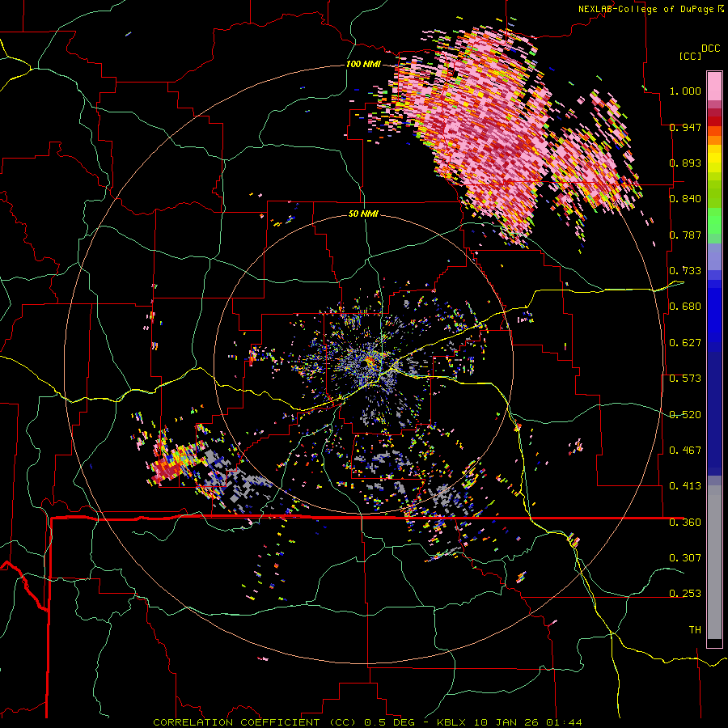Click the 0.413 scale label

tap(685, 486)
